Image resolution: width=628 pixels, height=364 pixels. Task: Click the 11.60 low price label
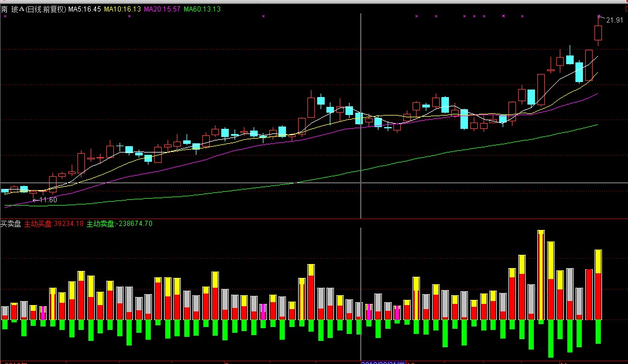click(48, 200)
